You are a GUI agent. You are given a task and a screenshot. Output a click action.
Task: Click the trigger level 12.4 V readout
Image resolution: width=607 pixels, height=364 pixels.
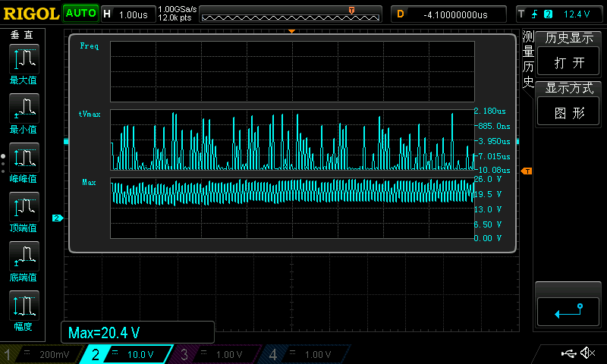(577, 14)
